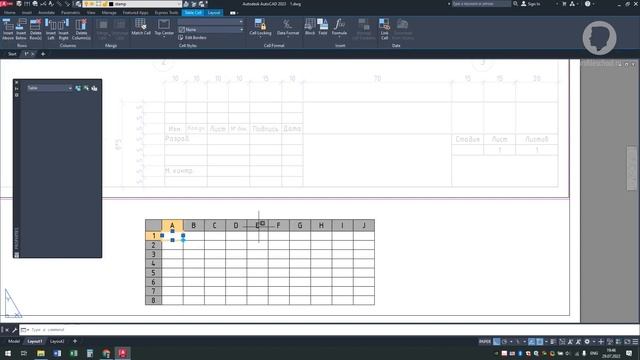The height and width of the screenshot is (360, 640).
Task: Add a new layout tab
Action: click(75, 341)
